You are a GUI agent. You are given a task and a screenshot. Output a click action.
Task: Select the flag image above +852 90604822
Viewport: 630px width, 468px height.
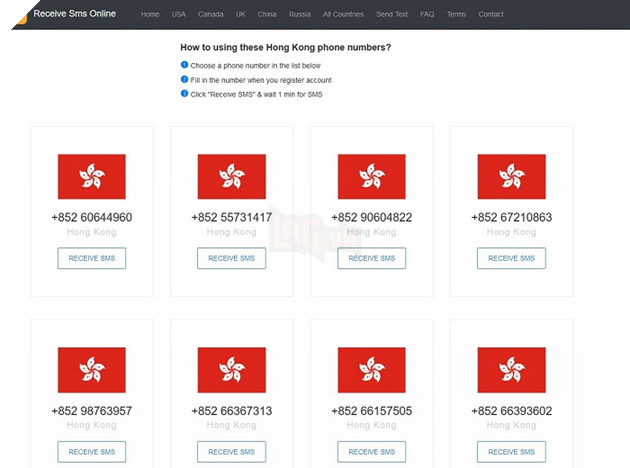371,177
